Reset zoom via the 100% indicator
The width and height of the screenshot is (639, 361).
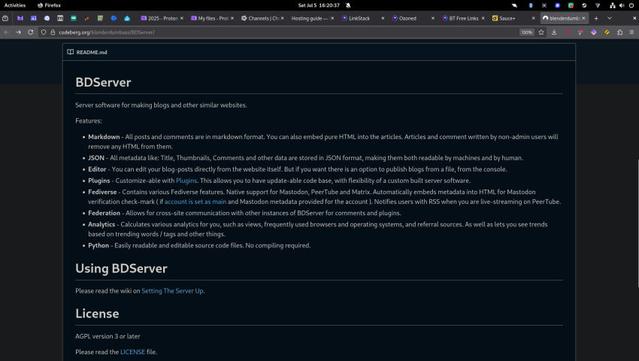527,32
